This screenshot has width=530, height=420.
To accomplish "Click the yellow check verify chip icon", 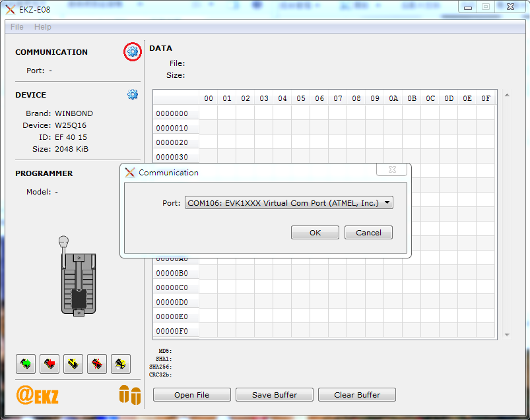I will [x=73, y=363].
